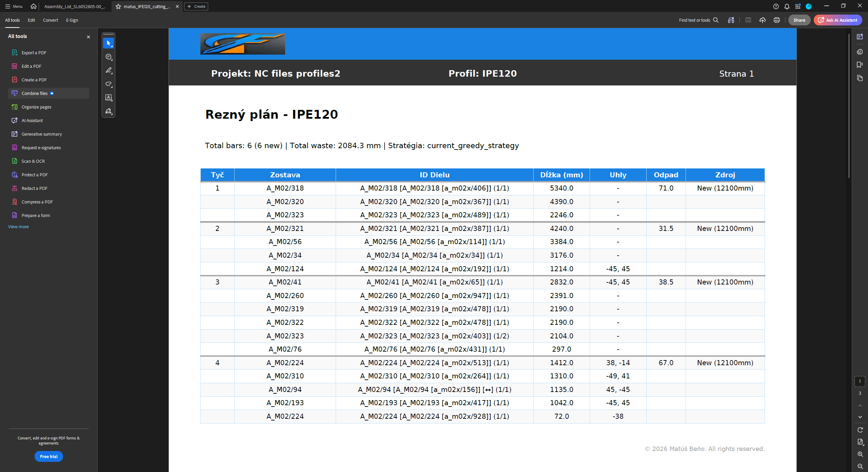868x472 pixels.
Task: Select the highlight pen tool
Action: tap(108, 71)
